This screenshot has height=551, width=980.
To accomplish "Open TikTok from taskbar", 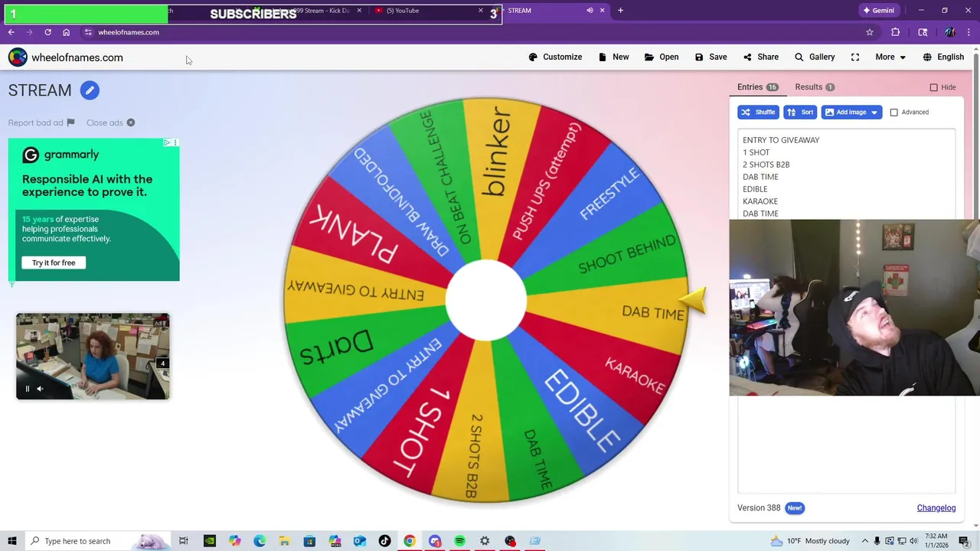I will click(384, 541).
